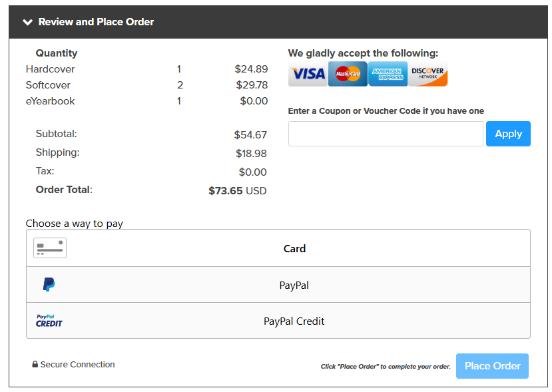Focus the coupon or voucher code field
Screen dimensions: 552x392
click(x=386, y=134)
